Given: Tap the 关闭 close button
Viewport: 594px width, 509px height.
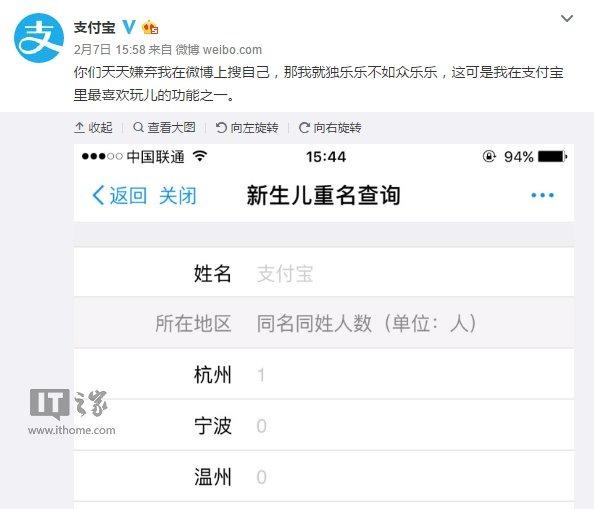Looking at the screenshot, I should (x=178, y=195).
